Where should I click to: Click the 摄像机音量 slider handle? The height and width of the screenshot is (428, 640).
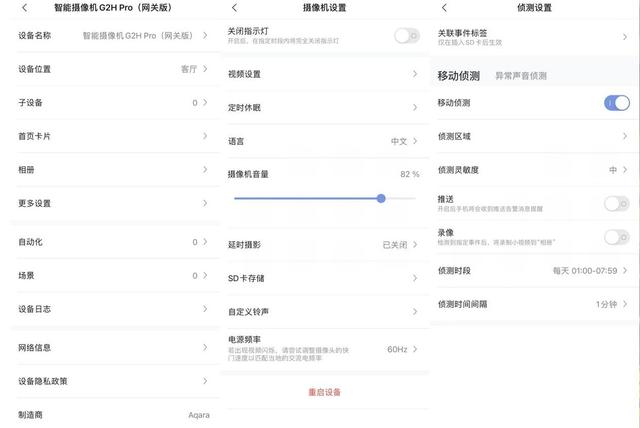click(381, 199)
